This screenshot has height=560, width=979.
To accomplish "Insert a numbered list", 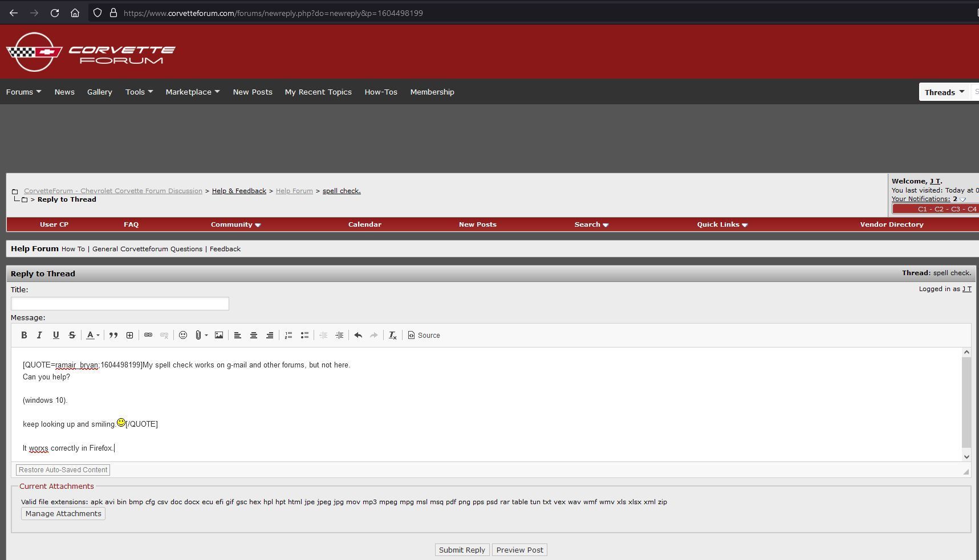I will 289,336.
